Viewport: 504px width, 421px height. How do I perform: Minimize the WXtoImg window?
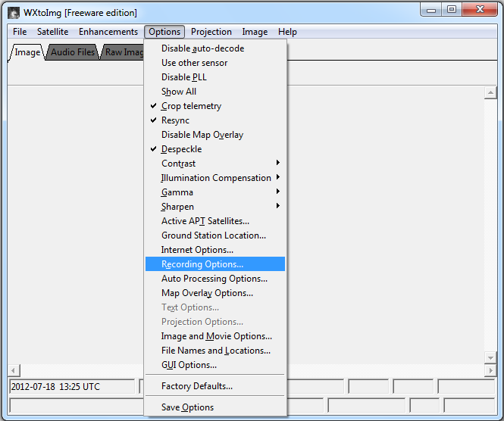431,10
